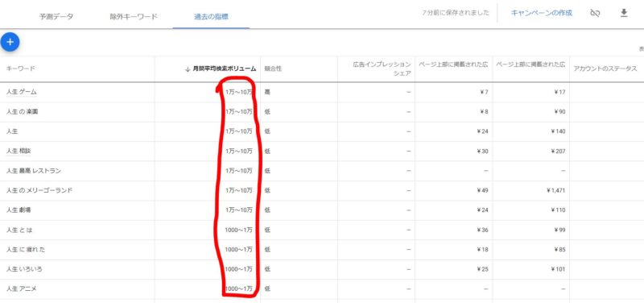The image size is (644, 303).
Task: Click the 1000~1万 volume for 人生 と は
Action: pos(238,230)
